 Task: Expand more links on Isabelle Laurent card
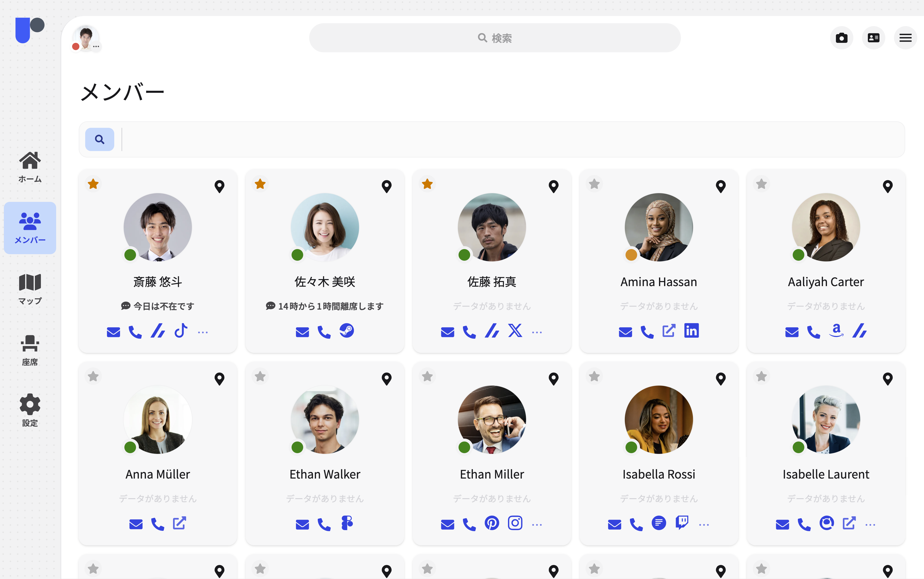pos(870,525)
